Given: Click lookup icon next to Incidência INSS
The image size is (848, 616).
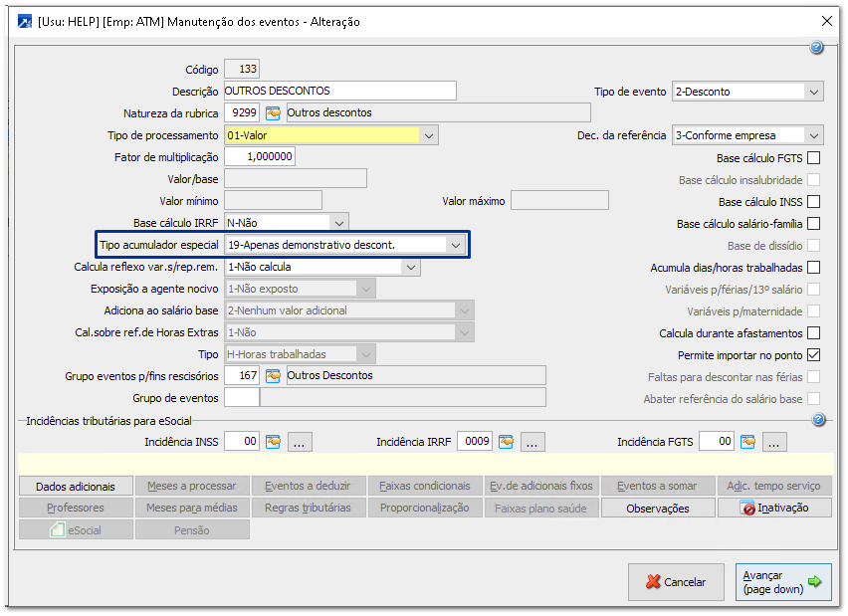Looking at the screenshot, I should 273,442.
